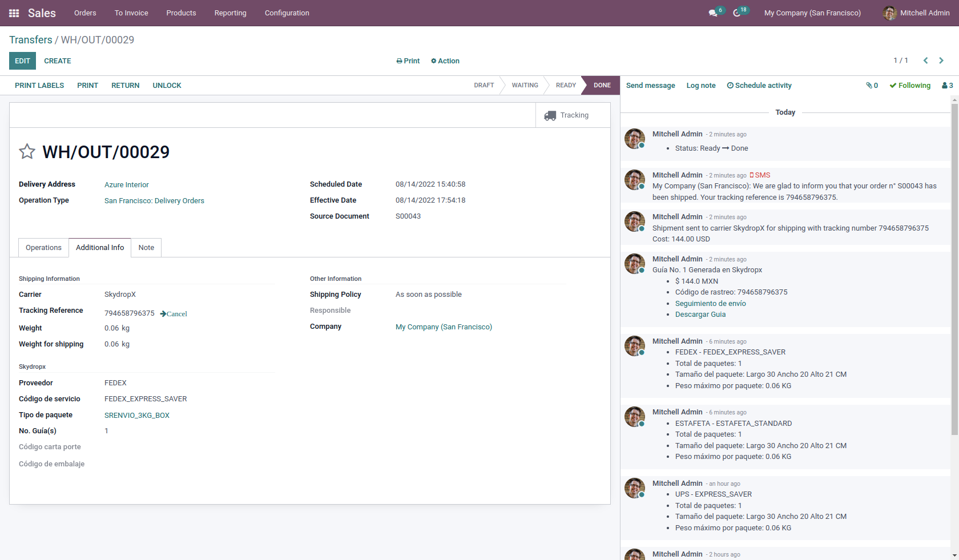Open the Action dropdown
Screen dimensions: 959x560
[445, 61]
